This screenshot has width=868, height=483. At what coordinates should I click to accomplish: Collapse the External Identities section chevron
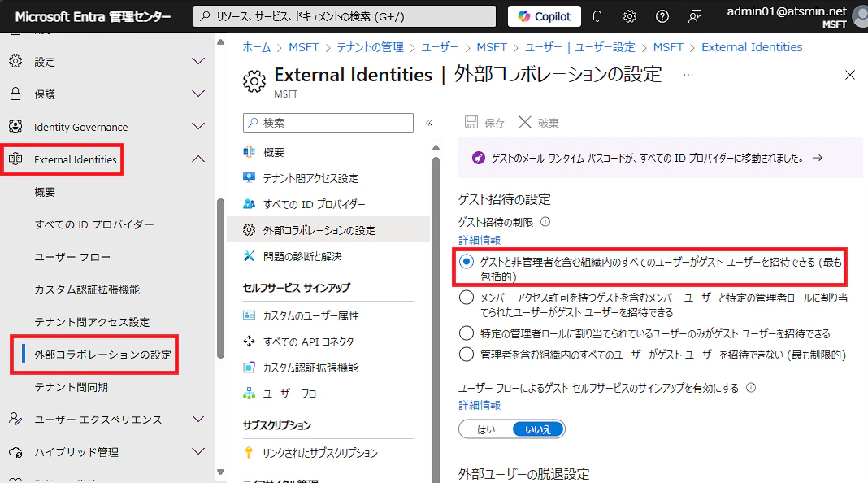click(x=198, y=159)
